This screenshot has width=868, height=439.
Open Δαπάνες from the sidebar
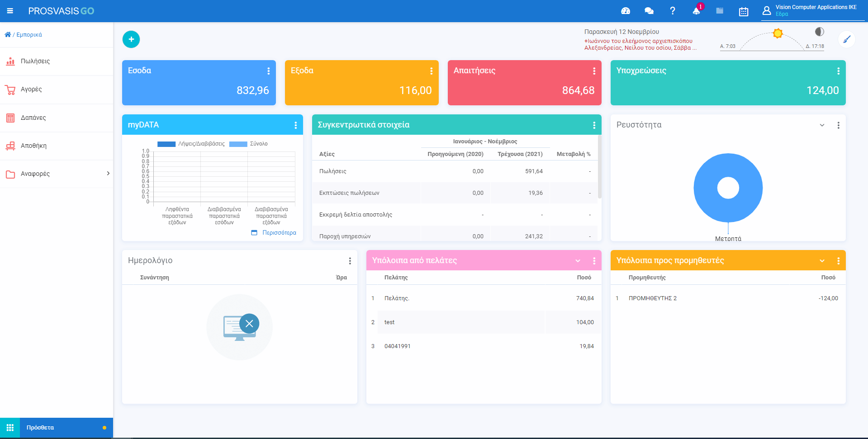click(x=57, y=118)
